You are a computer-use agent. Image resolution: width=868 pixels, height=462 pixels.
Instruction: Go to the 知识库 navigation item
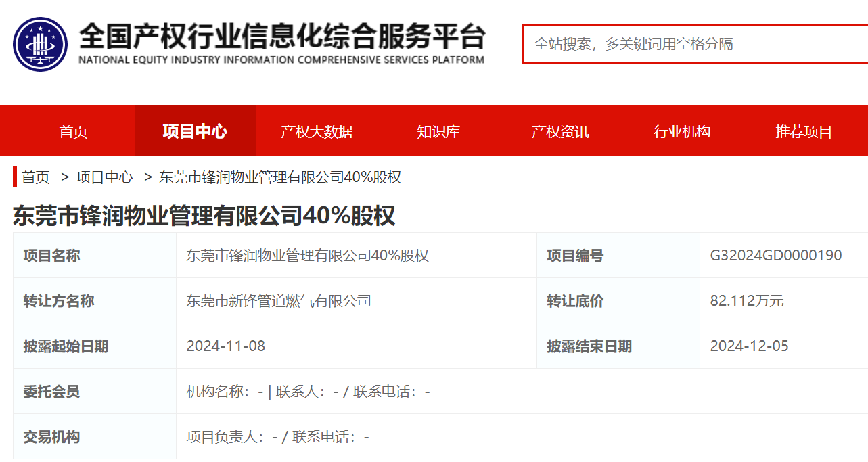(x=438, y=131)
